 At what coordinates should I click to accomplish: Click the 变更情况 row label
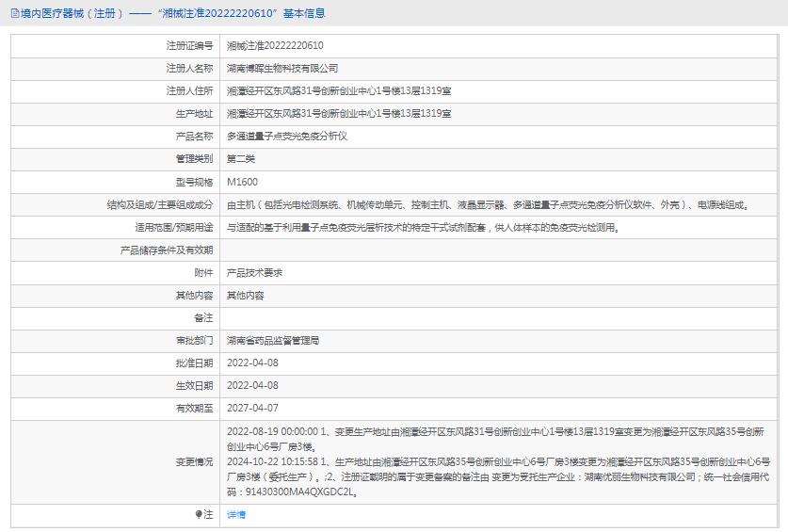tap(194, 461)
